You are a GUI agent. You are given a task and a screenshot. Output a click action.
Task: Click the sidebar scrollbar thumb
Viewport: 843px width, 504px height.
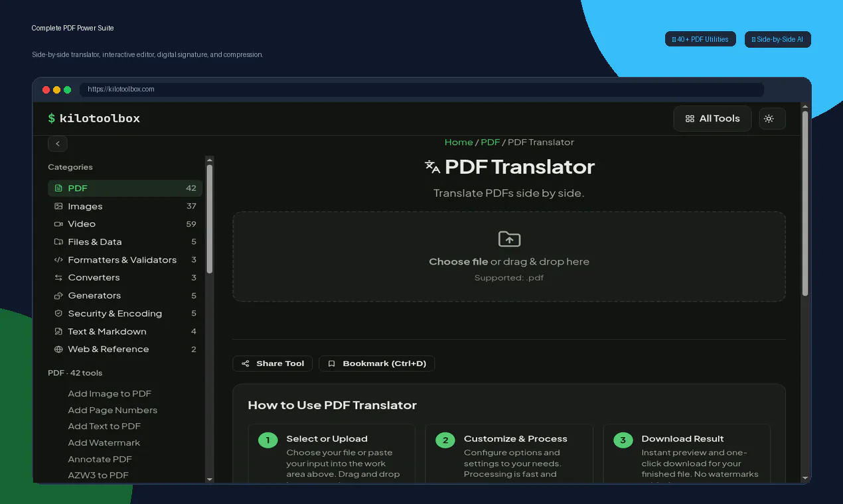[x=210, y=219]
